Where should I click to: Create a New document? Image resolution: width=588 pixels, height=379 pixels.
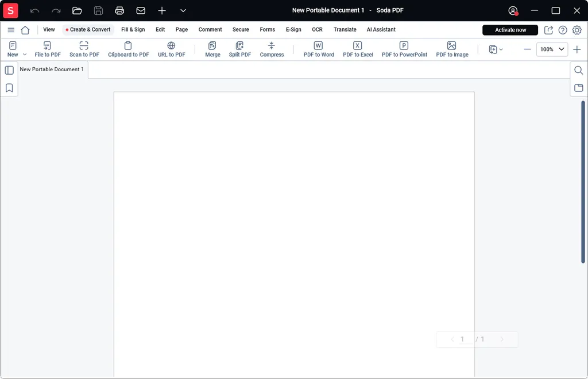(x=13, y=49)
